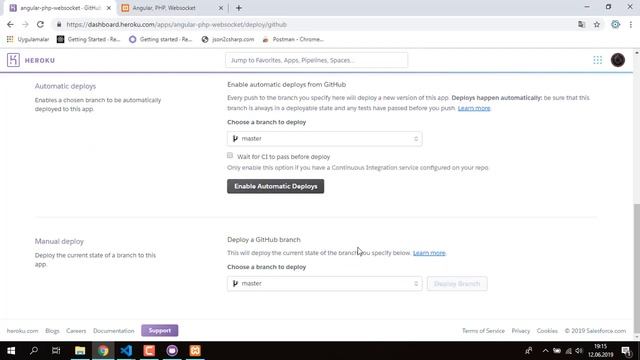Open Windows taskbar search
Viewport: 640px width, 360px height.
click(x=34, y=351)
